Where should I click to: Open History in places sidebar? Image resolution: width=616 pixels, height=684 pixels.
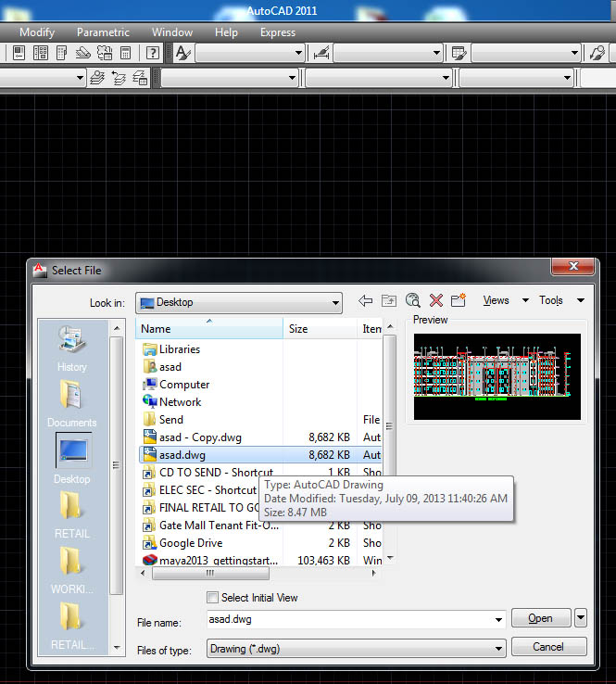pos(72,348)
